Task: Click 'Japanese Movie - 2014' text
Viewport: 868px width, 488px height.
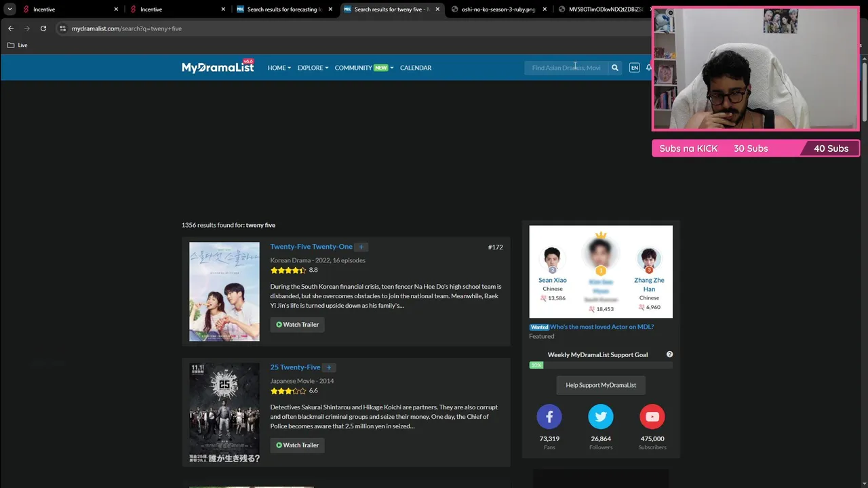Action: [x=302, y=381]
